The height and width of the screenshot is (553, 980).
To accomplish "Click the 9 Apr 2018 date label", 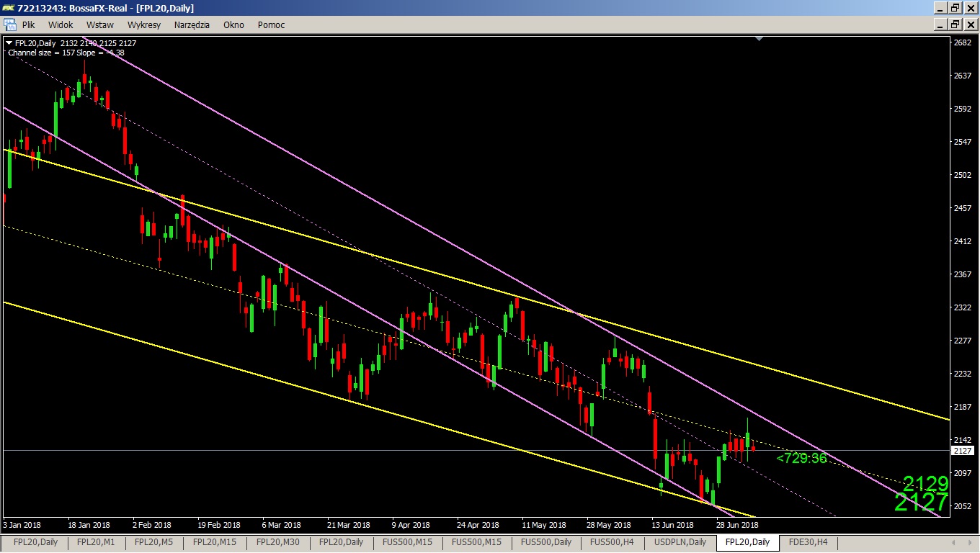I will 411,525.
